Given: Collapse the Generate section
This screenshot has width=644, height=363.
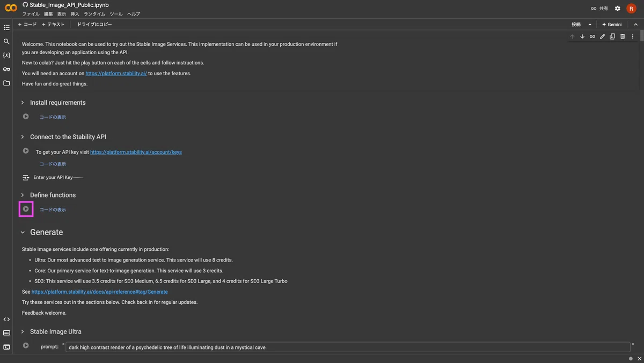Looking at the screenshot, I should click(x=23, y=233).
